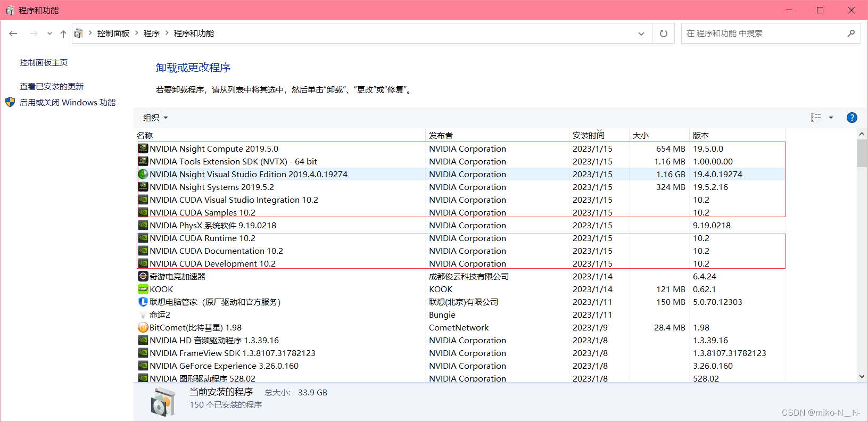Select NVIDIA GeForce Experience 3.26.0.160 entry
Screen dimensions: 868x422
(x=224, y=366)
